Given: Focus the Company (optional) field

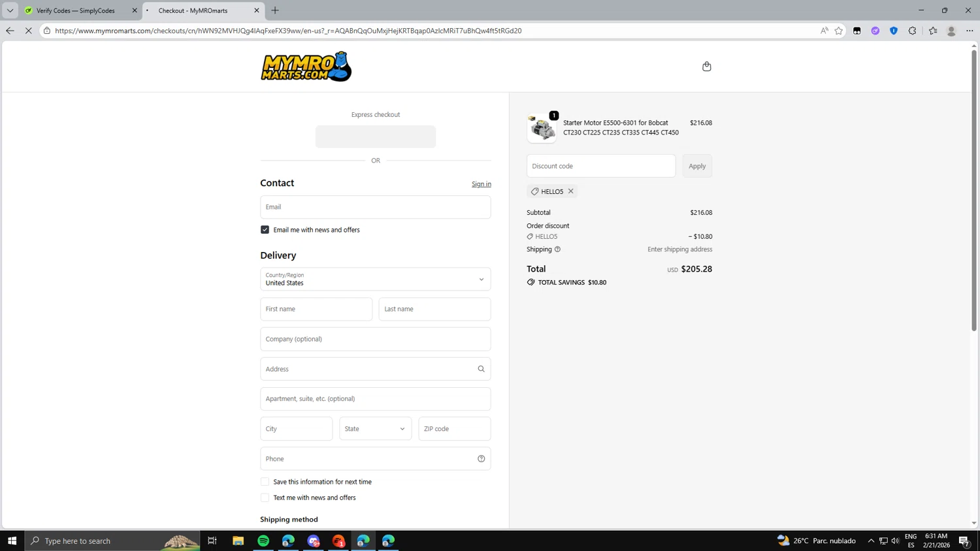Looking at the screenshot, I should click(x=376, y=339).
